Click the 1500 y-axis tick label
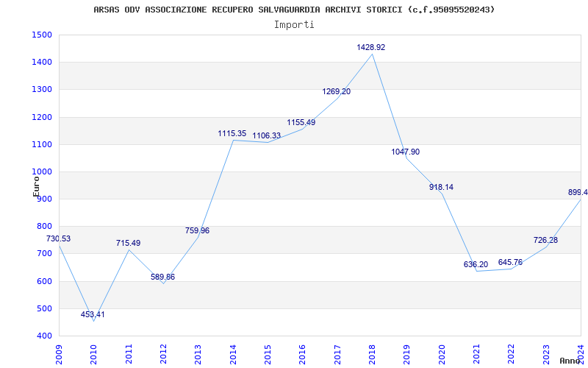This screenshot has height=368, width=588. point(42,35)
